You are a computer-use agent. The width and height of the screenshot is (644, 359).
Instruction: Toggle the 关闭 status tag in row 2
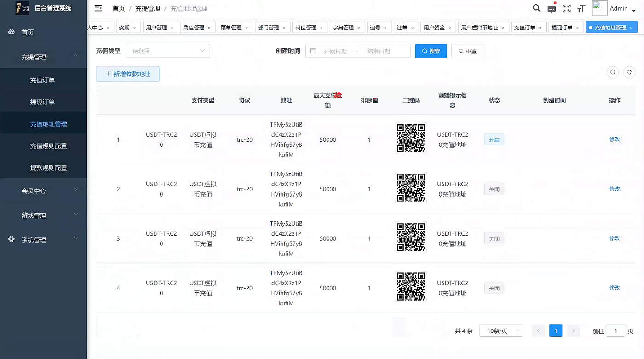[494, 189]
